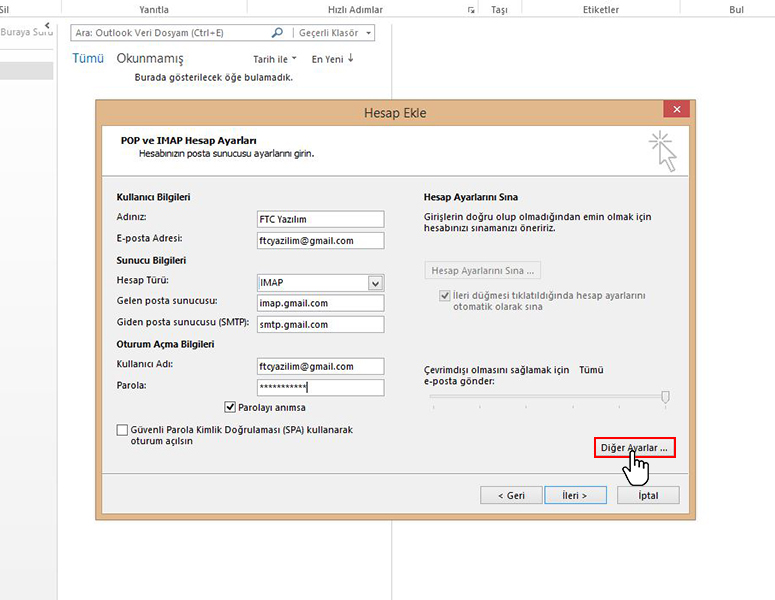Cancel setup with the İptal button
Viewport: 775px width, 600px height.
pos(650,495)
